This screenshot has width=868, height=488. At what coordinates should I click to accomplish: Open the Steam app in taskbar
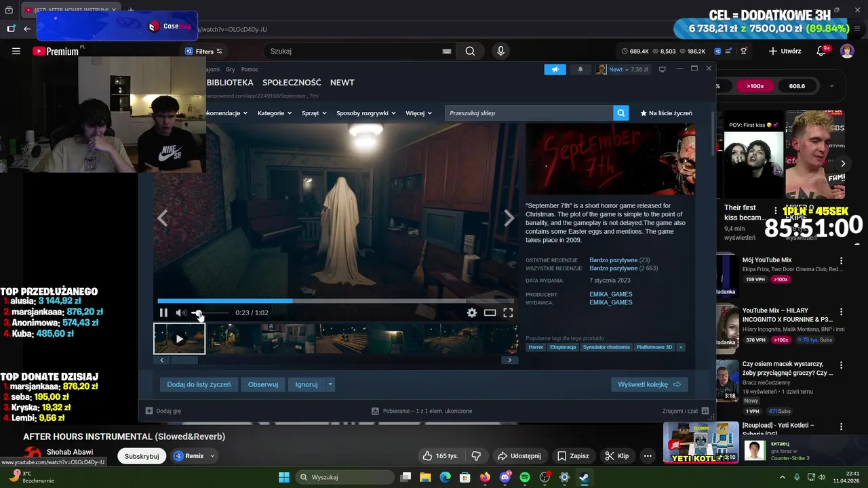click(584, 477)
